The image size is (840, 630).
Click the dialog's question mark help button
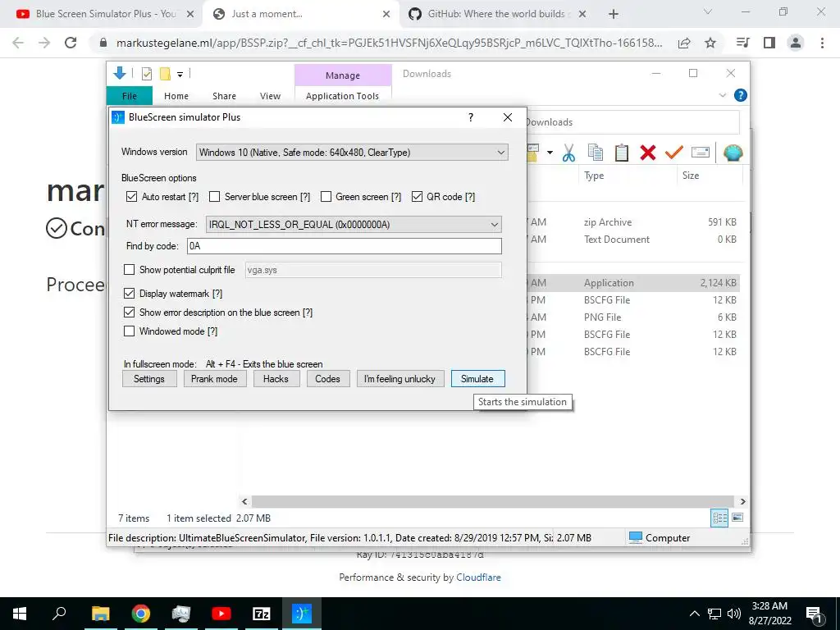pyautogui.click(x=471, y=117)
